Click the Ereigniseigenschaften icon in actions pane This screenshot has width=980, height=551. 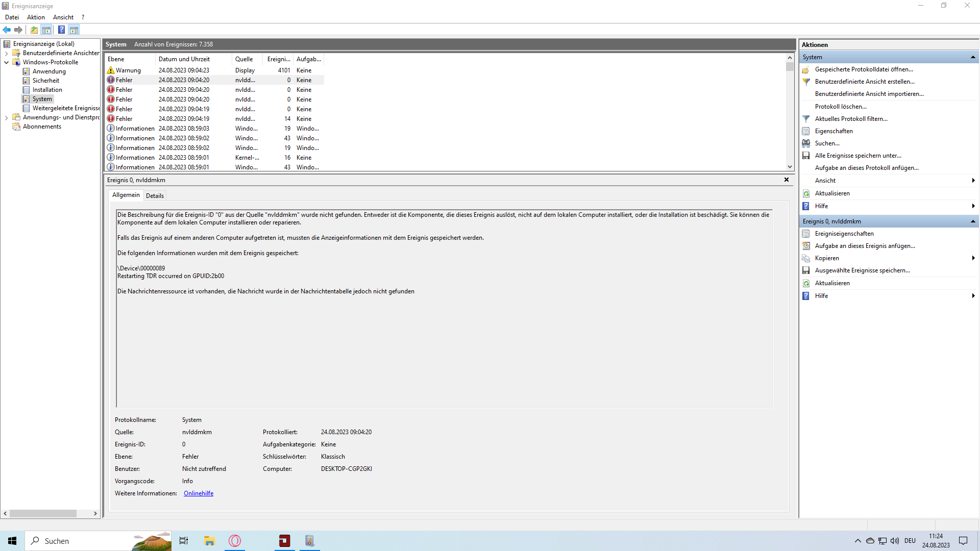point(806,234)
